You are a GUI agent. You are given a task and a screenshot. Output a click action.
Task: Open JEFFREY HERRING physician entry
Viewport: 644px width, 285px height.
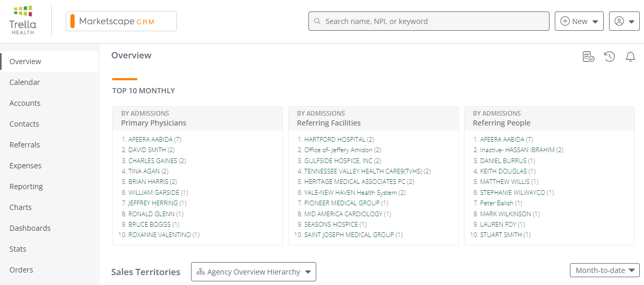153,203
